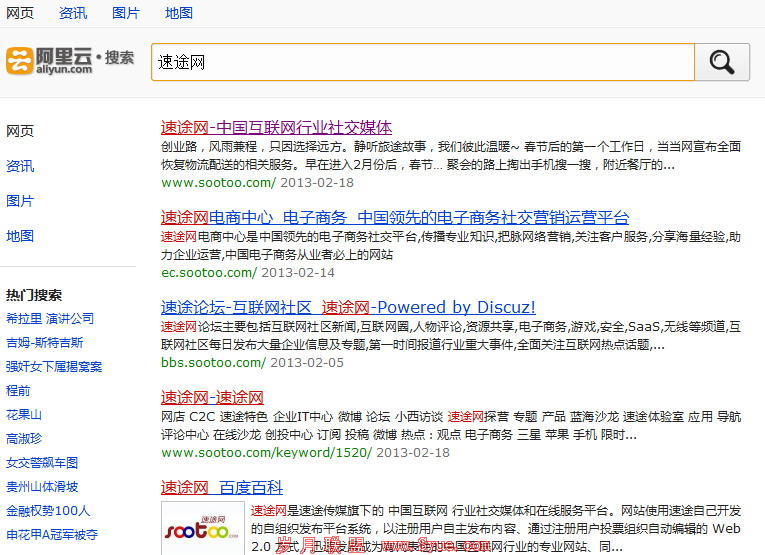Click snippet starting 速途网论坛主要包括互联网社区新闻
The height and width of the screenshot is (555, 765).
[451, 336]
